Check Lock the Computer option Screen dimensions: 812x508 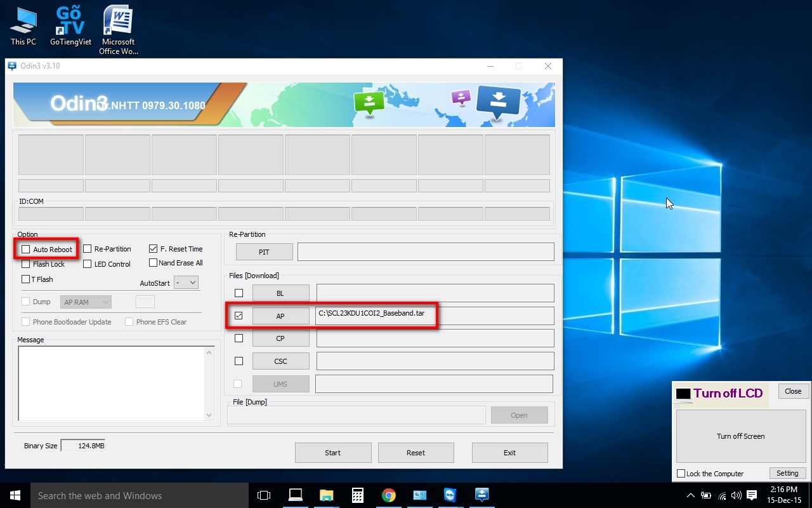pyautogui.click(x=681, y=474)
